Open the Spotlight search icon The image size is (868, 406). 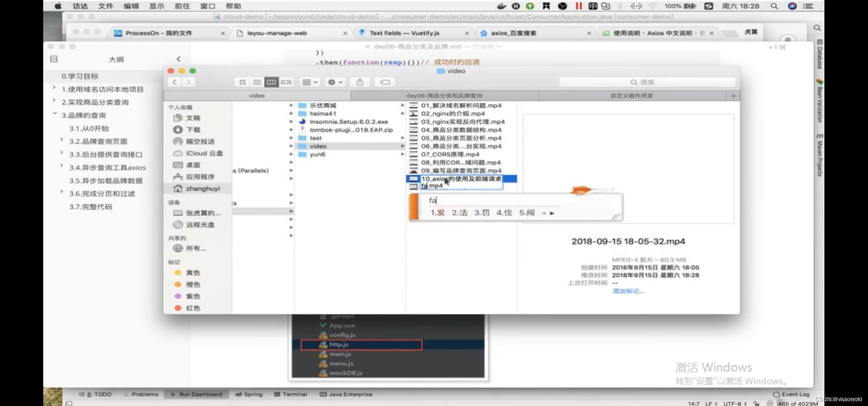point(774,6)
